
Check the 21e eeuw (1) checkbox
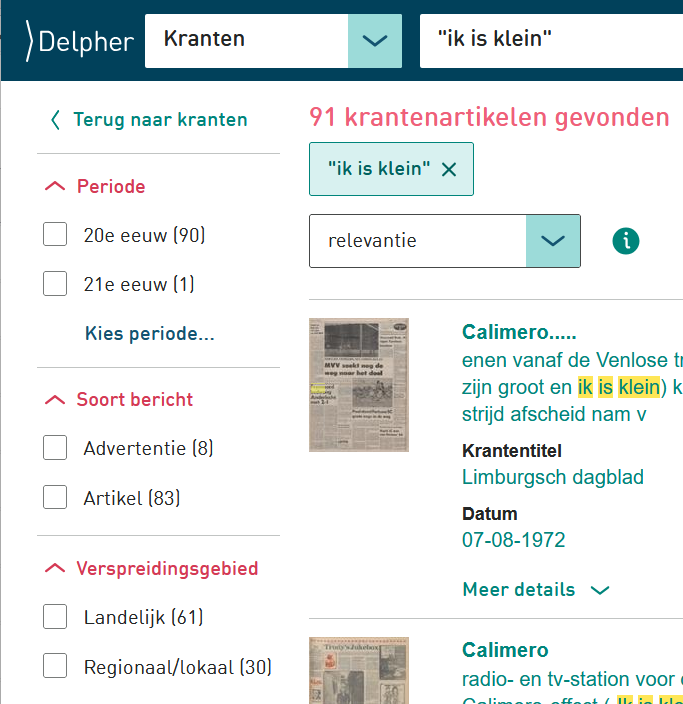pyautogui.click(x=55, y=283)
